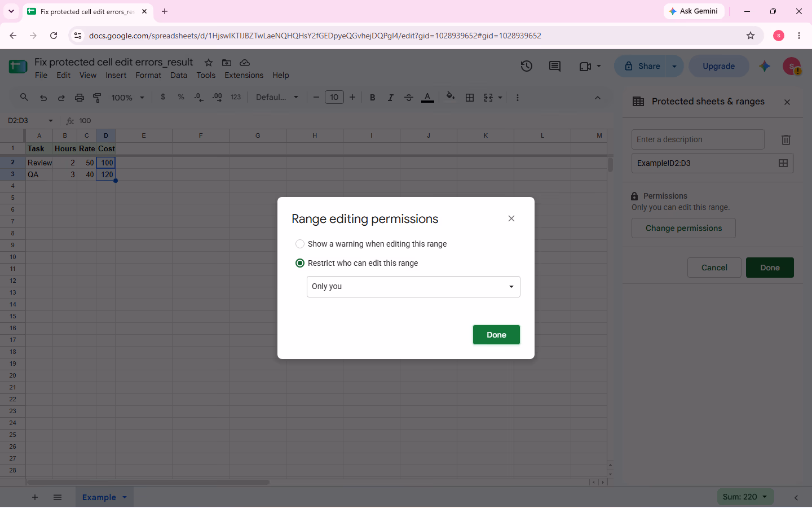This screenshot has width=812, height=508.
Task: Expand the Share options arrow
Action: pos(674,66)
